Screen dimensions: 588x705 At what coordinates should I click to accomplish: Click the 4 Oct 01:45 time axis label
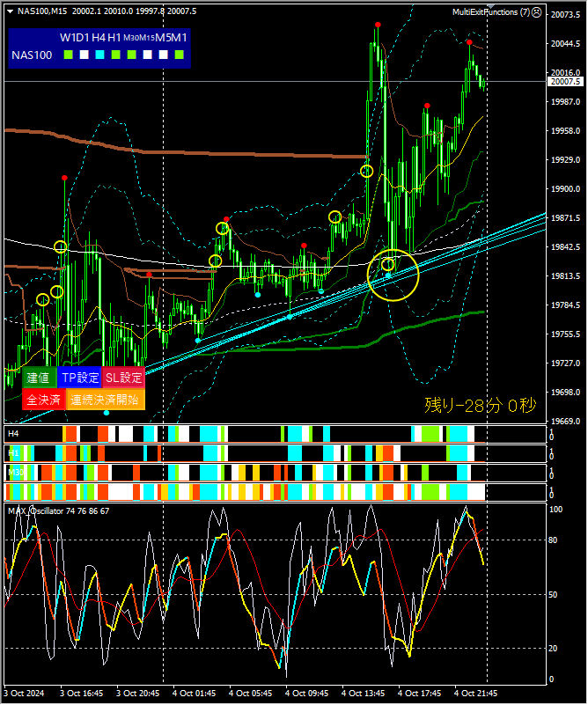[195, 694]
